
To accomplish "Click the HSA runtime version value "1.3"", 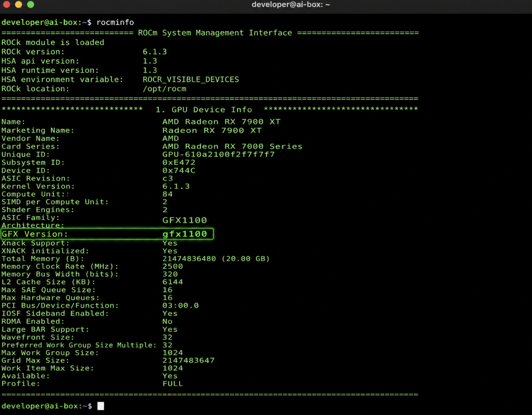I will pyautogui.click(x=150, y=70).
